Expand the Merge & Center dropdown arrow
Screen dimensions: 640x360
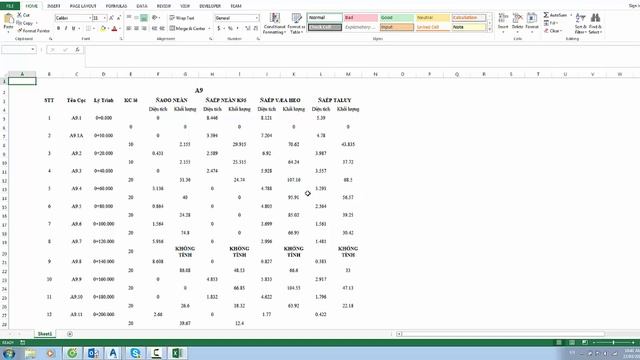coord(209,29)
